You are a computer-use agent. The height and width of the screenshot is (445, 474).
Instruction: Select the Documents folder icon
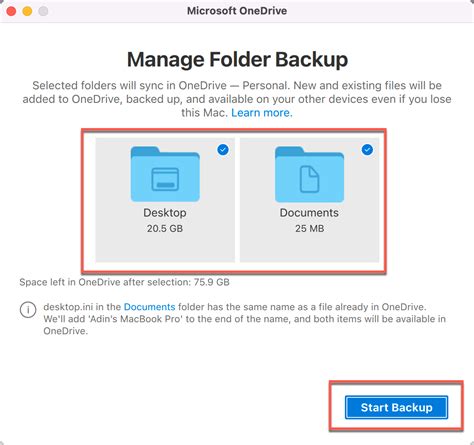[309, 174]
